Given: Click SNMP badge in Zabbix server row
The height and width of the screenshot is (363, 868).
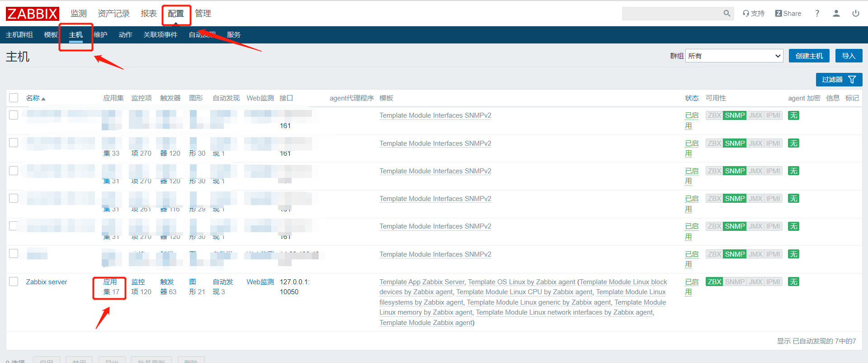Looking at the screenshot, I should point(735,282).
